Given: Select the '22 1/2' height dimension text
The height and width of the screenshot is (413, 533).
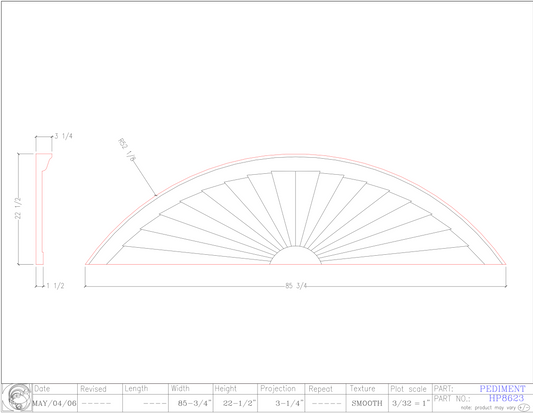Looking at the screenshot, I should [18, 208].
